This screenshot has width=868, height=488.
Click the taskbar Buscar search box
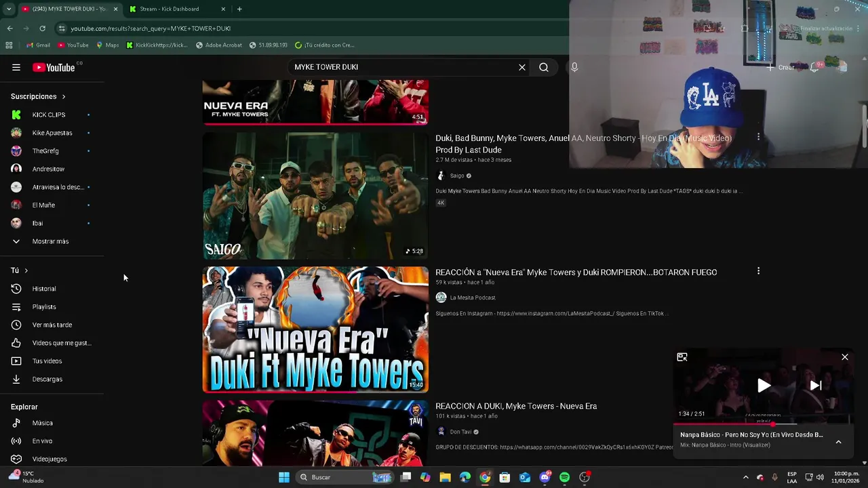coord(344,477)
